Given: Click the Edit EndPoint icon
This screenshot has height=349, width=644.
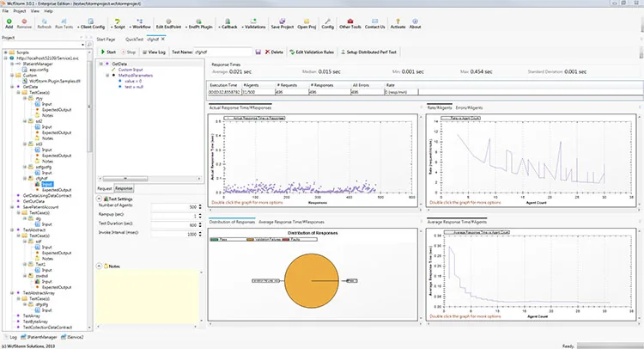Looking at the screenshot, I should pos(168,23).
